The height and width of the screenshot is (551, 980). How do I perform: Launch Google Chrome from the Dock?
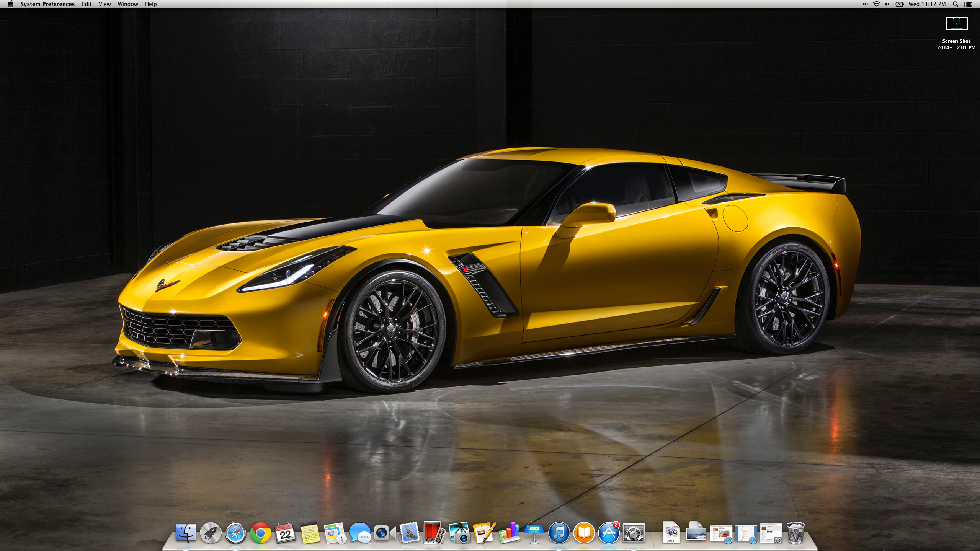(x=260, y=533)
